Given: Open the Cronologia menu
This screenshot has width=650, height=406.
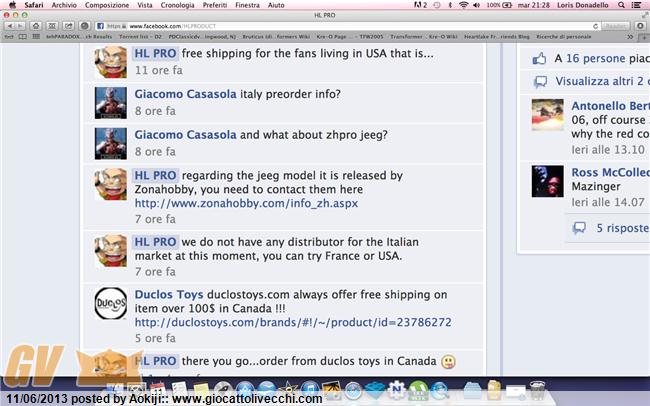Looking at the screenshot, I should (x=177, y=5).
